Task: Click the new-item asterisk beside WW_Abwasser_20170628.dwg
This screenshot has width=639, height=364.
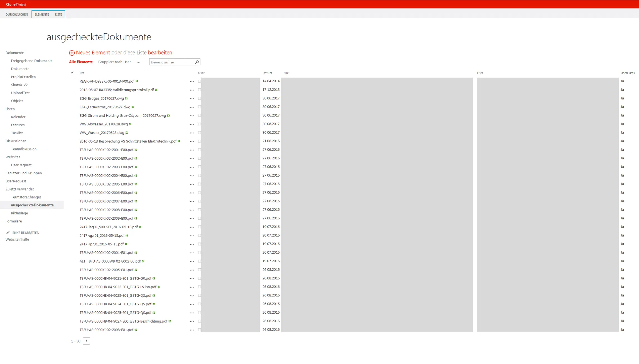Action: pos(130,124)
